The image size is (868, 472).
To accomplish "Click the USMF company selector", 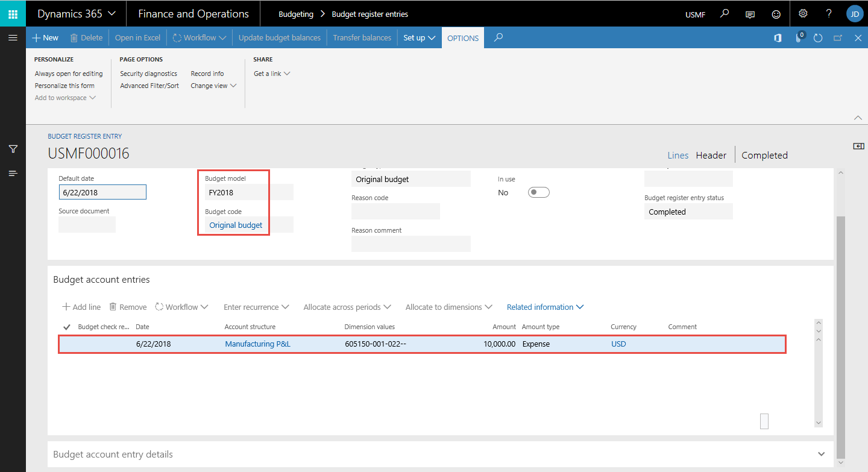I will (695, 14).
